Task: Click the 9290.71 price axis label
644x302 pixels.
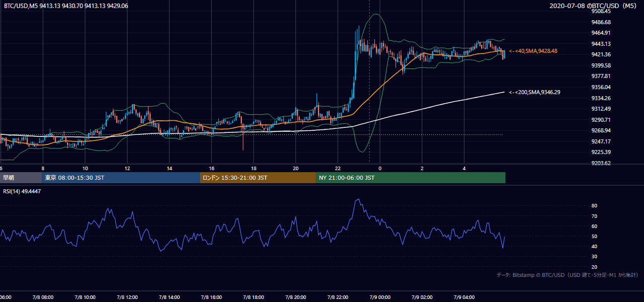Action: coord(601,120)
